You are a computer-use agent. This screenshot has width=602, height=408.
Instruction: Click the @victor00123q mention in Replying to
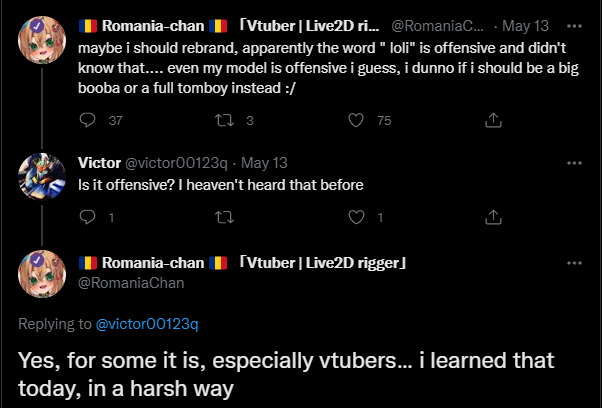coord(147,323)
